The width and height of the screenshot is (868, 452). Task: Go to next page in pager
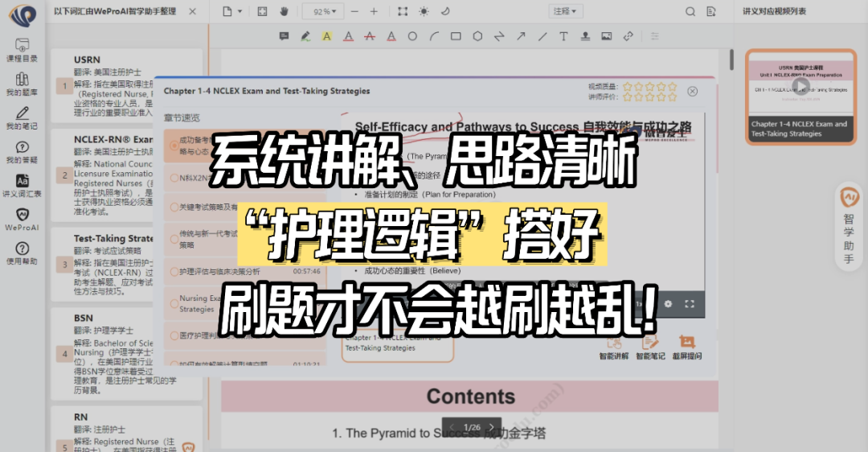(492, 426)
